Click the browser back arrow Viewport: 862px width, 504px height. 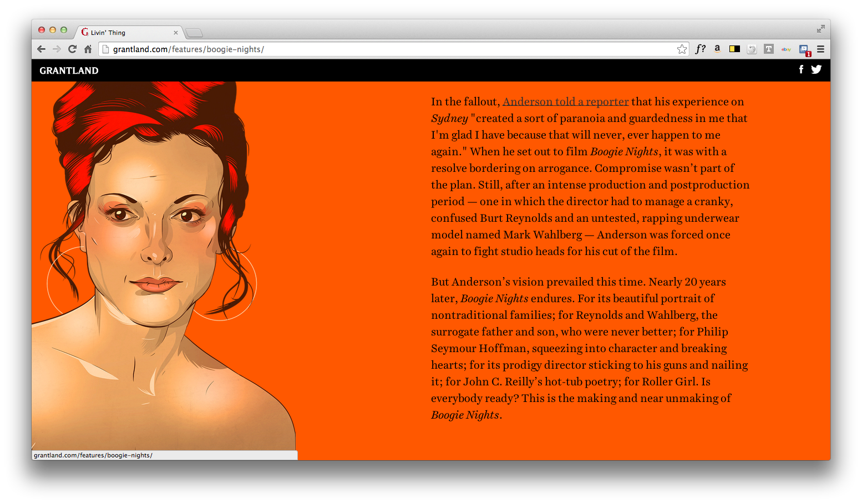coord(41,49)
